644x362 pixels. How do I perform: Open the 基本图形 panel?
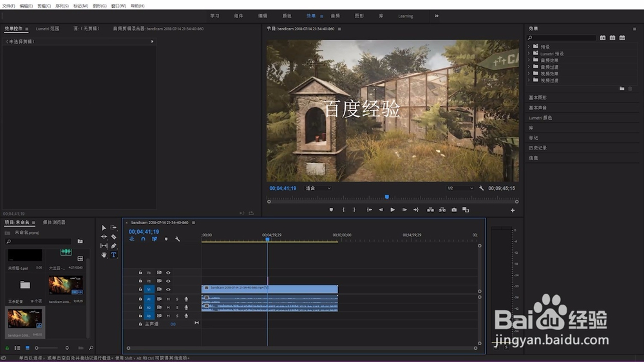tap(538, 98)
